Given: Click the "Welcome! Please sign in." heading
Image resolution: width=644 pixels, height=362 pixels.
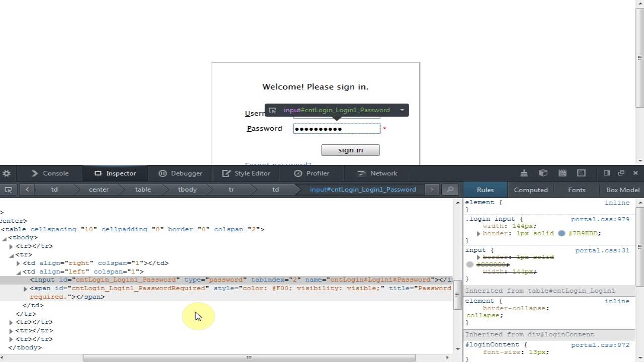Looking at the screenshot, I should tap(315, 87).
